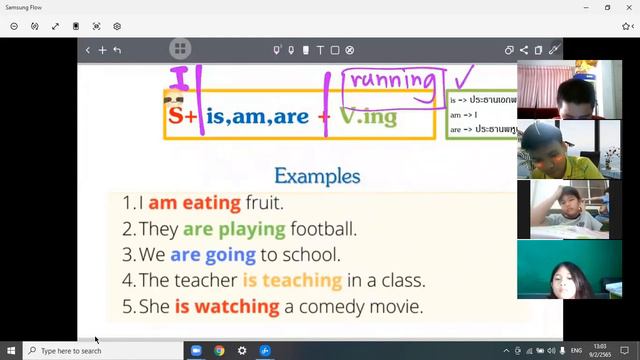The width and height of the screenshot is (640, 360).
Task: Share the note using the share icon
Action: point(524,50)
